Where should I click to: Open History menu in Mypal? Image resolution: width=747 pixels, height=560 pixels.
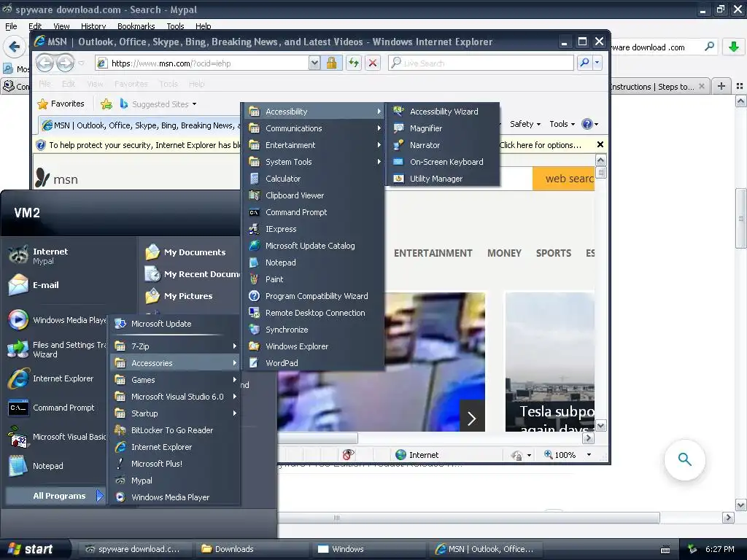point(93,26)
